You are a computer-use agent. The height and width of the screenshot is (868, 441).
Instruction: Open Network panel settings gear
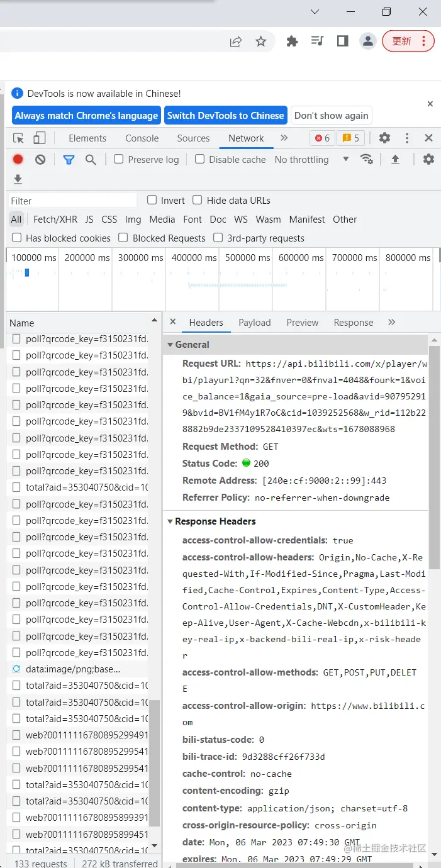click(428, 160)
